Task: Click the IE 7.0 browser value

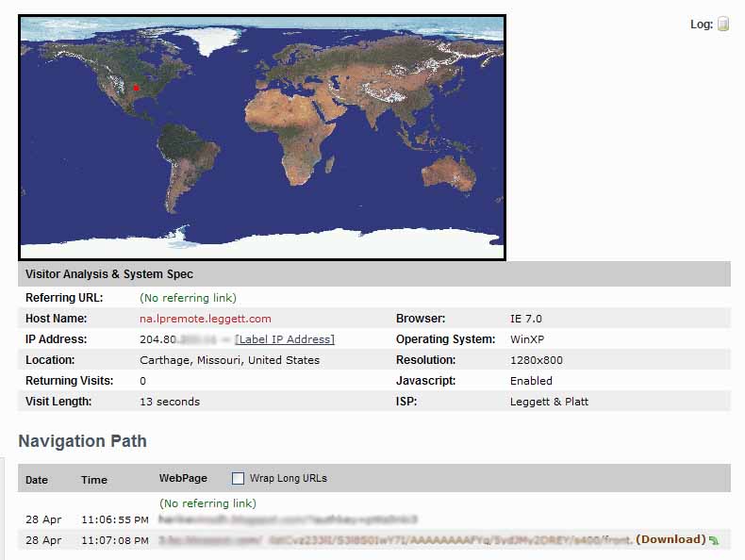Action: coord(525,319)
